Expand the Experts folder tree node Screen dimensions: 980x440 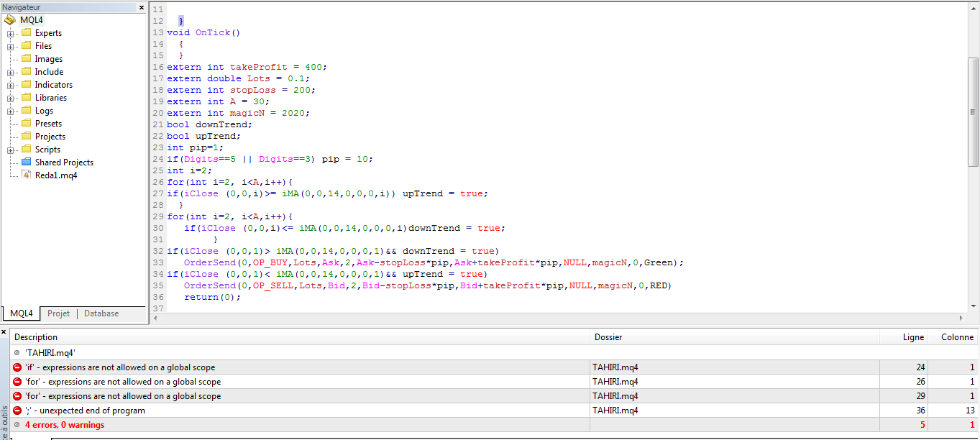pyautogui.click(x=11, y=33)
